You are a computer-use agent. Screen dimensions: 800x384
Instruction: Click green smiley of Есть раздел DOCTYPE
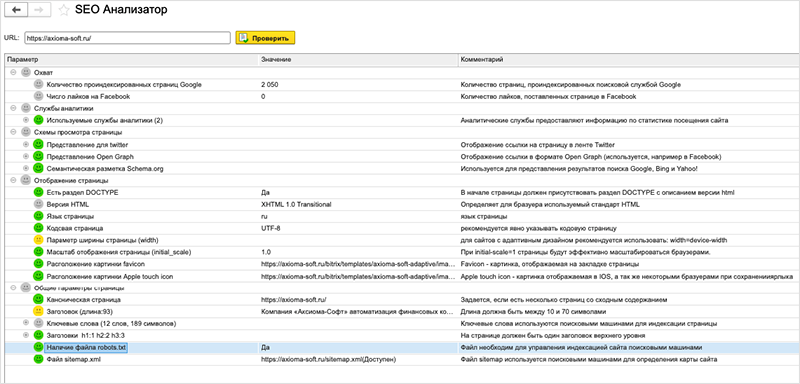[38, 192]
